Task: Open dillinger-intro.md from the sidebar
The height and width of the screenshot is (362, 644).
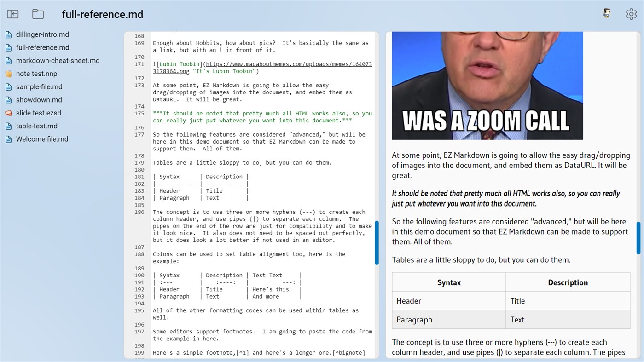Action: point(42,34)
